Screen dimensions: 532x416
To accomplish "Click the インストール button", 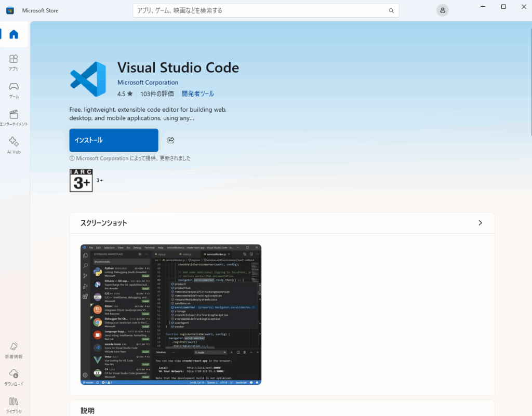I will (114, 140).
